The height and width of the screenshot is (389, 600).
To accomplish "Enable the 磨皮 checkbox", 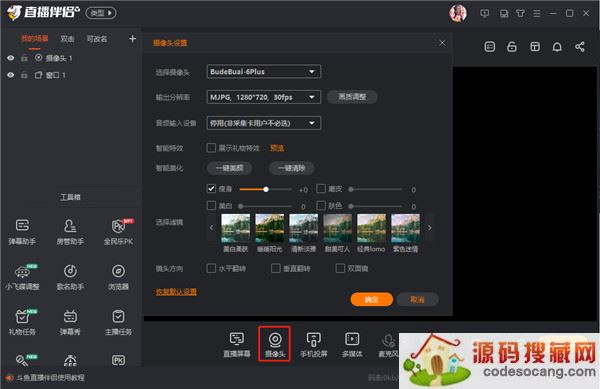I will (321, 189).
